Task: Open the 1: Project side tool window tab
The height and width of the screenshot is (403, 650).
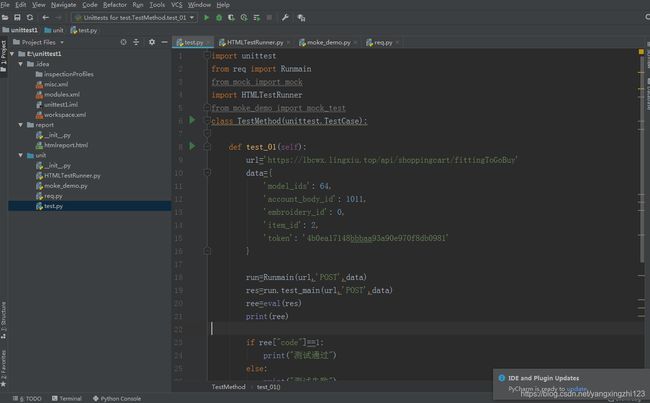Action: pyautogui.click(x=4, y=56)
